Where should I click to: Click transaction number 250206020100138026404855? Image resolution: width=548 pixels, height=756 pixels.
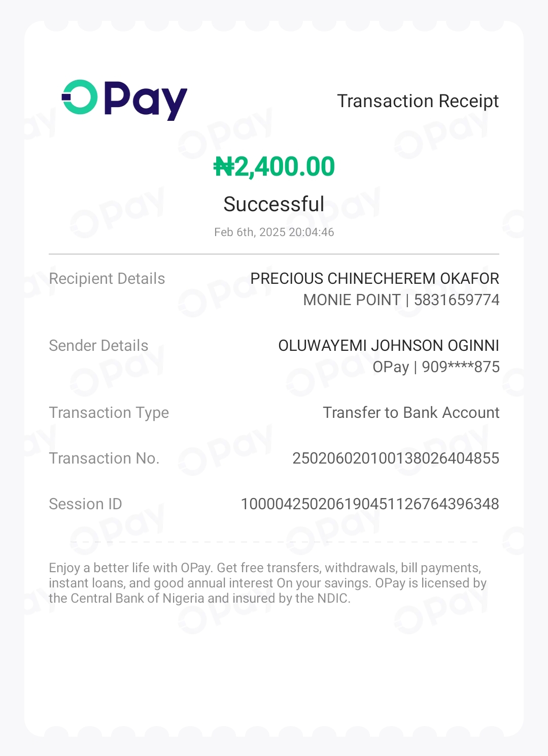(x=396, y=458)
